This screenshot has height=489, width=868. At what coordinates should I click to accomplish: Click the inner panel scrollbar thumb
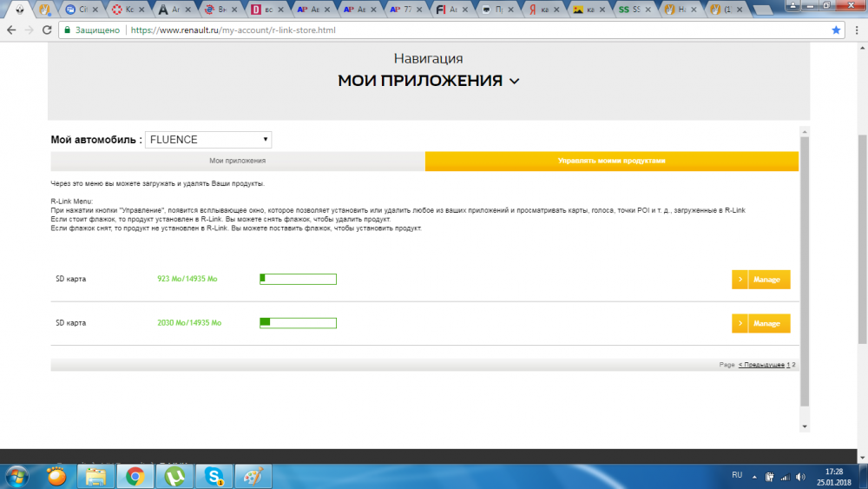click(805, 271)
